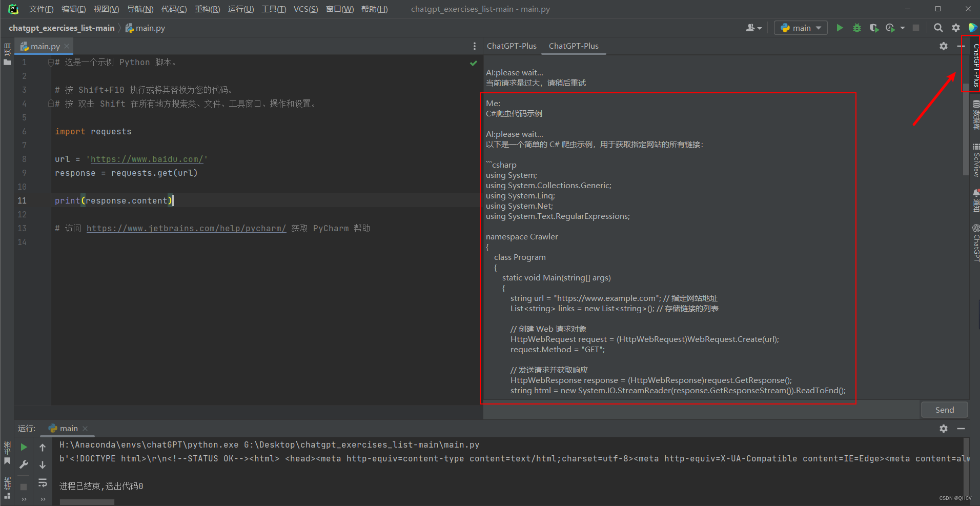Switch to first ChatGPT-Plus tab

pyautogui.click(x=512, y=46)
